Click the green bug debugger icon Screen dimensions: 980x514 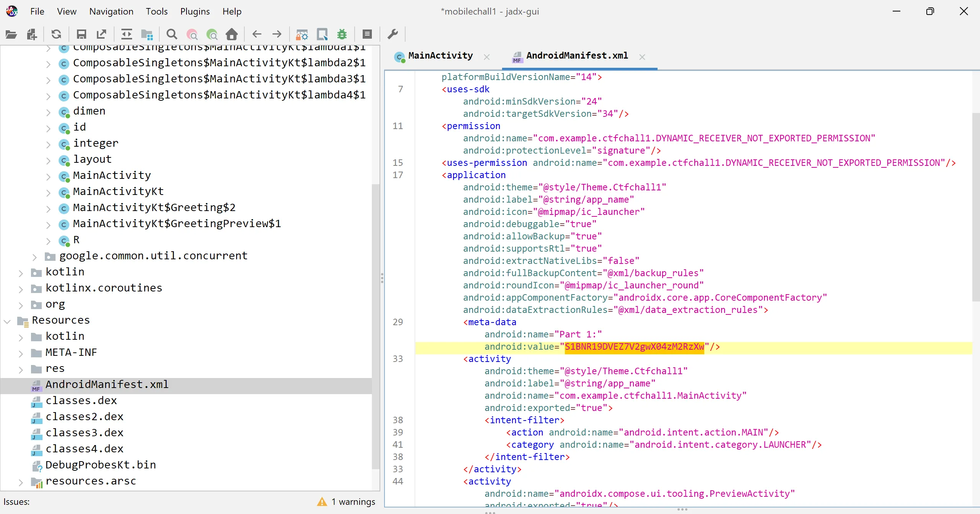tap(342, 34)
